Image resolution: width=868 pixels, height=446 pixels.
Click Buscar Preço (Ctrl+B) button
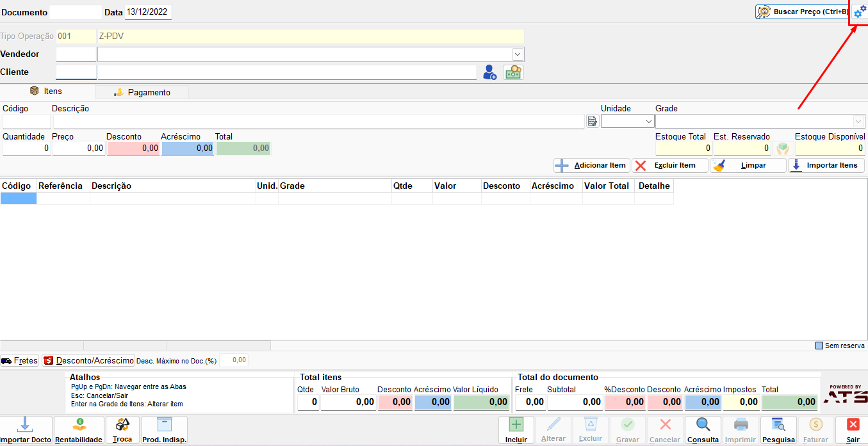pos(802,12)
